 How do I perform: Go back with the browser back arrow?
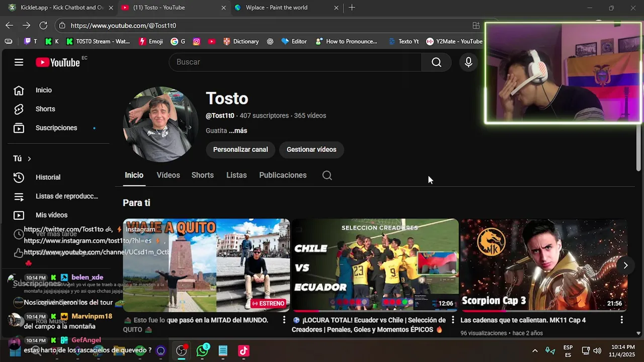tap(10, 25)
